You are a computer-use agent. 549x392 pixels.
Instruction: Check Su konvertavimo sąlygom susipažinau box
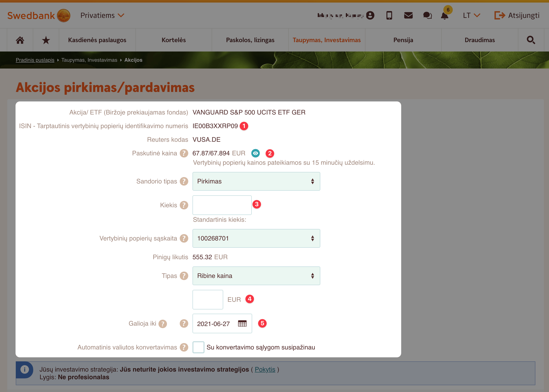point(198,347)
